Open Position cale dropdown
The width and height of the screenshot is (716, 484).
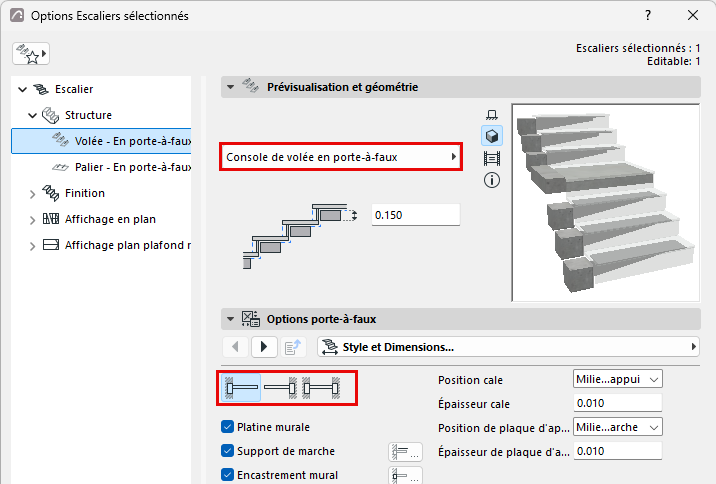tap(618, 379)
